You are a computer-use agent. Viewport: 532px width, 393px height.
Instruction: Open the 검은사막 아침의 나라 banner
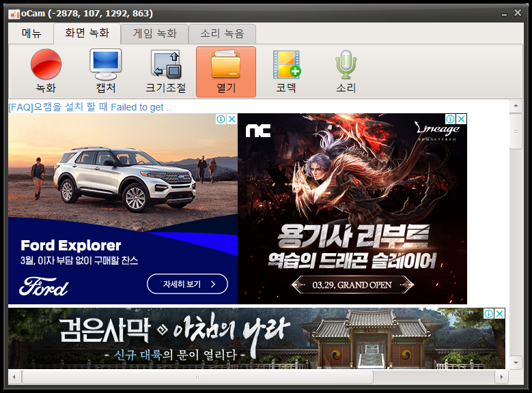click(x=257, y=338)
